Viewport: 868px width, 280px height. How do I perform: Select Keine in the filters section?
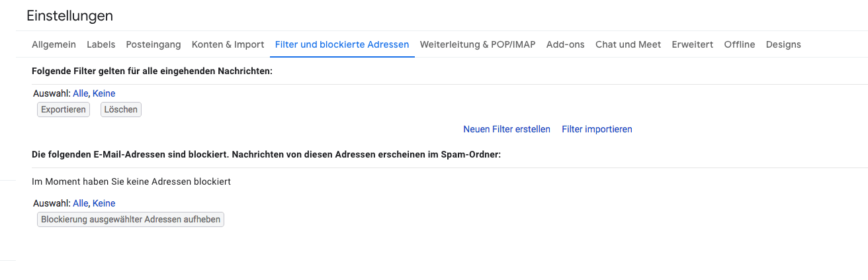[104, 93]
